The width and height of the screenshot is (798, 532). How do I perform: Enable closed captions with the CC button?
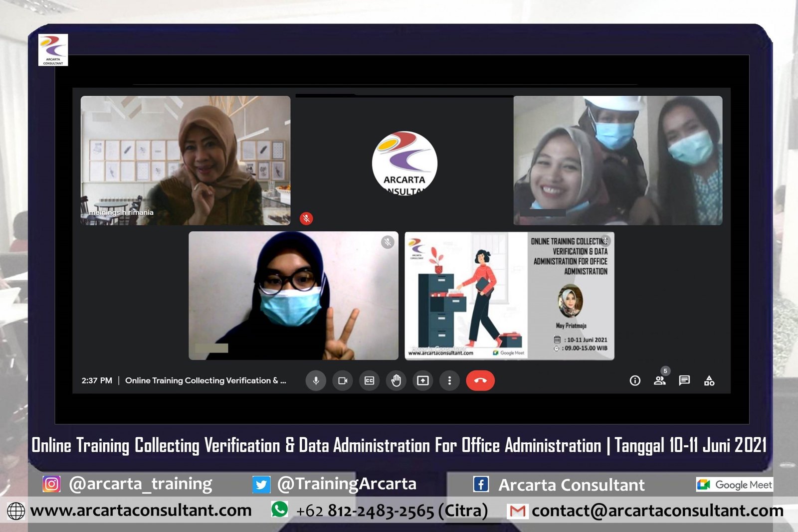click(369, 380)
